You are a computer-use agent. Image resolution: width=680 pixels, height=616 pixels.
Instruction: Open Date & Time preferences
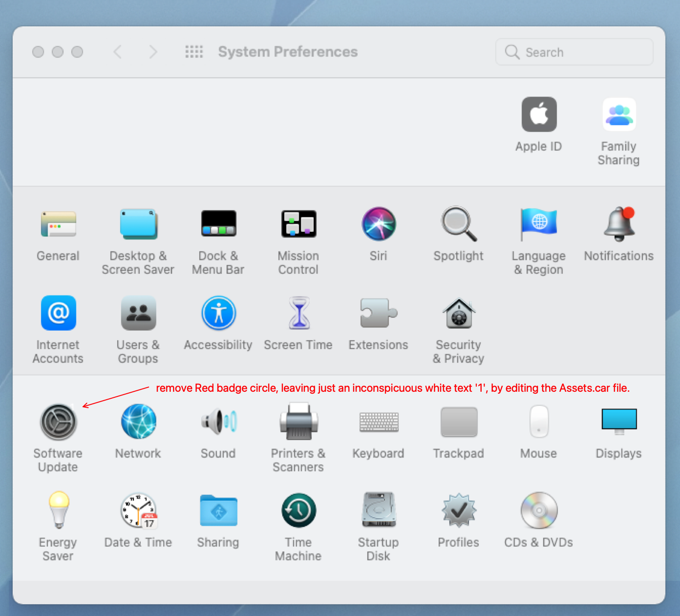pos(138,510)
